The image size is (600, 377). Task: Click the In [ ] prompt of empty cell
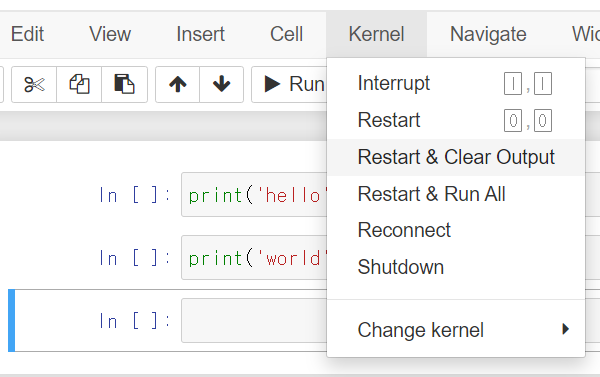tap(134, 321)
